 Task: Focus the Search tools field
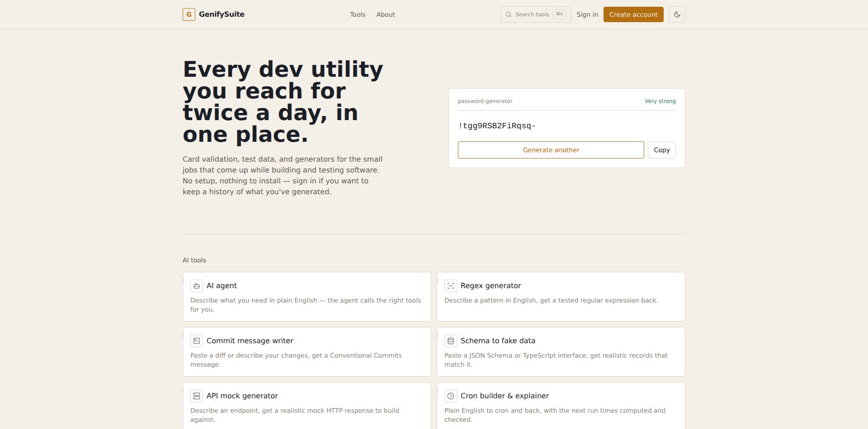click(536, 14)
